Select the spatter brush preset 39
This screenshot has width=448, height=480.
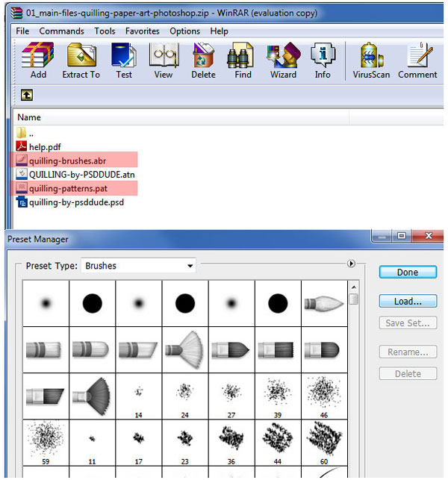(x=278, y=396)
